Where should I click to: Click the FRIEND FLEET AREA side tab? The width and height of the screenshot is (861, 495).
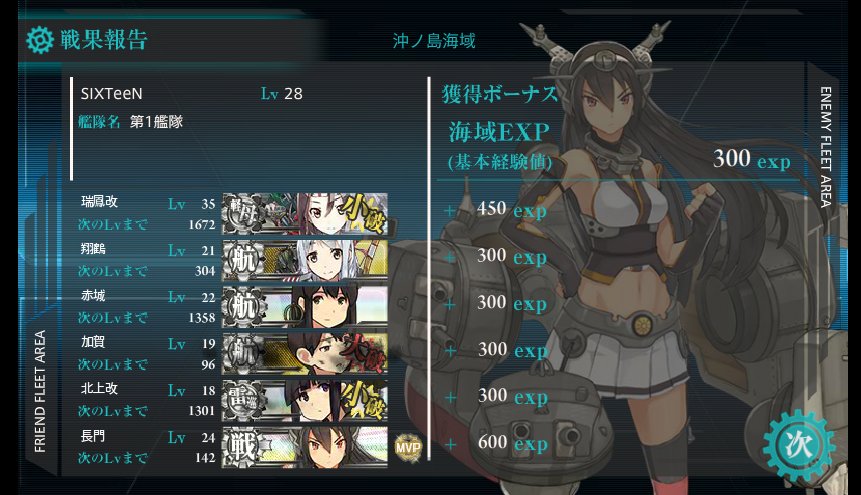click(x=40, y=391)
